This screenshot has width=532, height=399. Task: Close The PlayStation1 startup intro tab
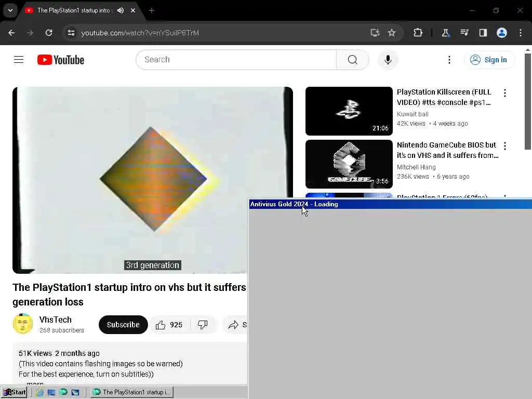pos(133,10)
